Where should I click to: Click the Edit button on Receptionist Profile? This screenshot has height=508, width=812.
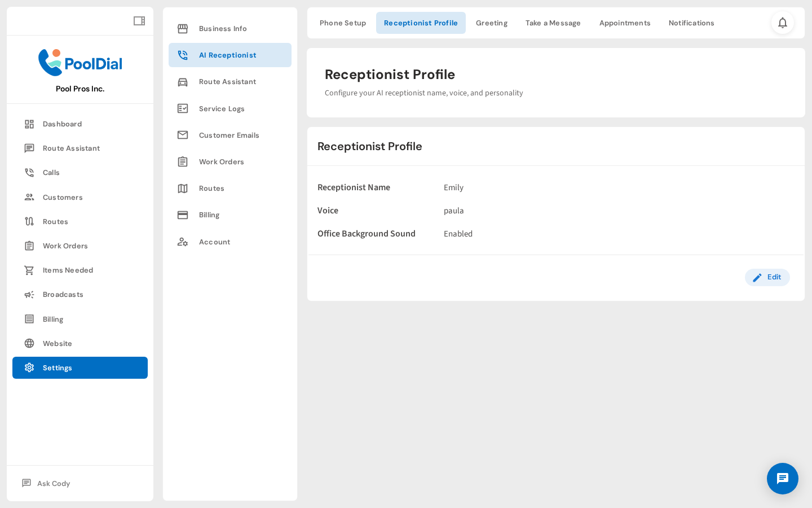[767, 277]
